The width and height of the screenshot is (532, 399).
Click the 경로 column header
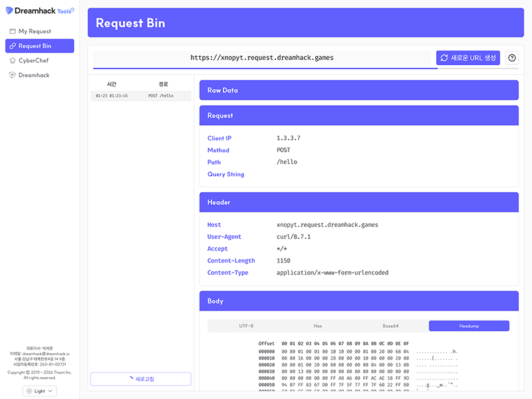click(x=163, y=84)
